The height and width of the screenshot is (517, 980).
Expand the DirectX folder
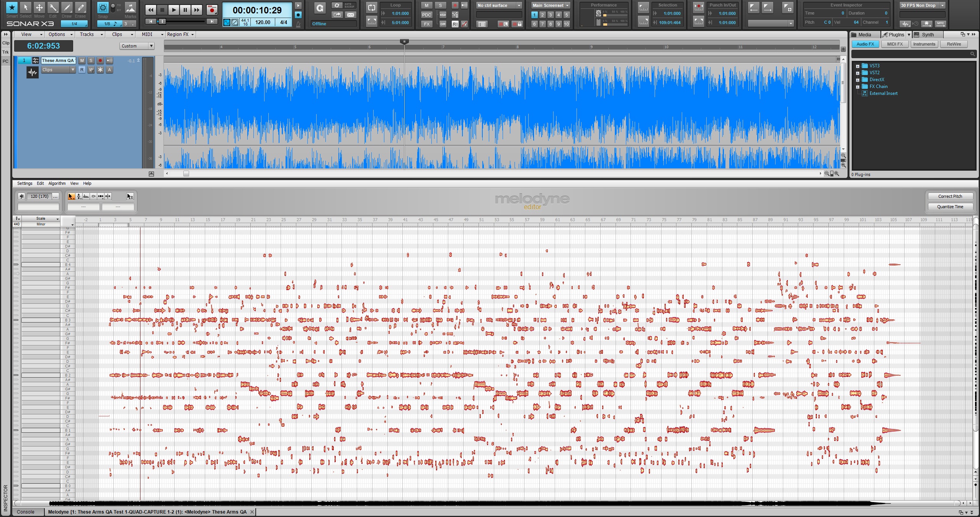coord(858,80)
